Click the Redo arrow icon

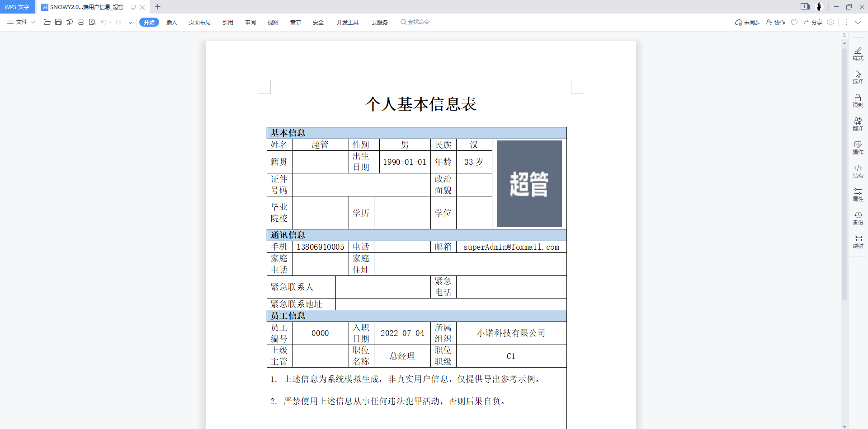[x=119, y=22]
